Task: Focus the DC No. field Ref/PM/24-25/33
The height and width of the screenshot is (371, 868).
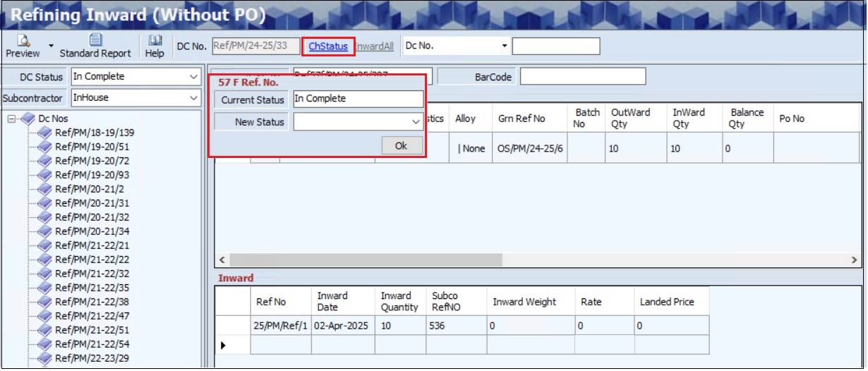Action: click(255, 46)
